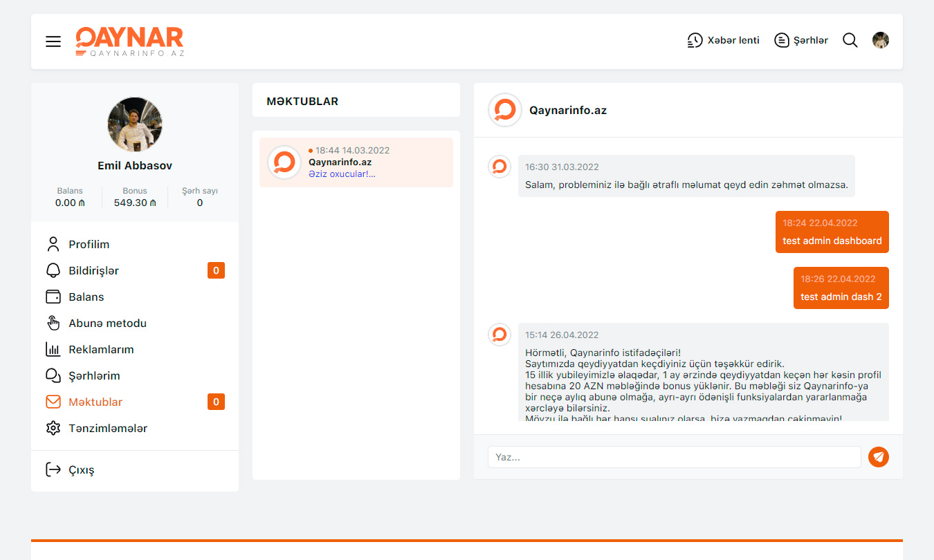Click the send message paper plane button
The width and height of the screenshot is (934, 560).
tap(878, 457)
